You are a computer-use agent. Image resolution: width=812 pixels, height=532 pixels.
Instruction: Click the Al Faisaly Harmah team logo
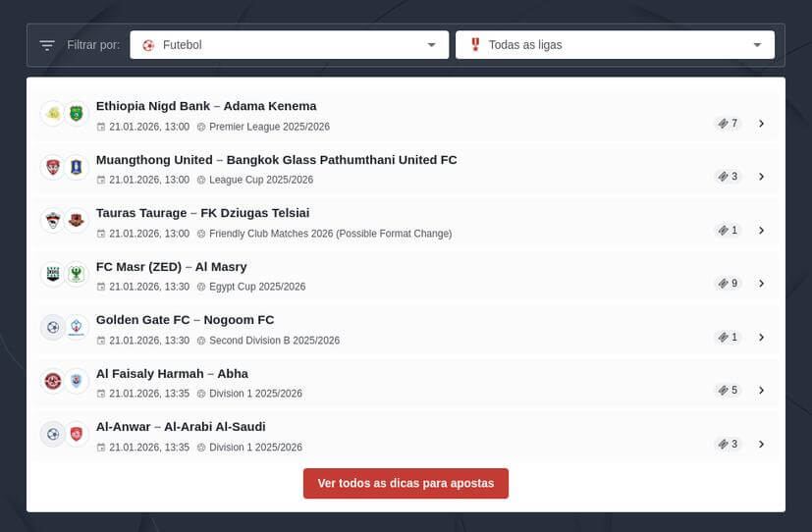(x=53, y=381)
